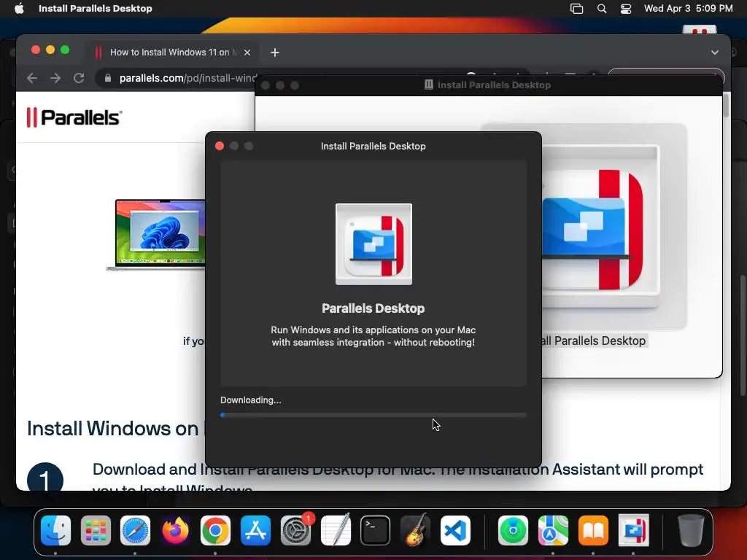Click the Downloading progress bar
This screenshot has height=560, width=747.
[x=373, y=415]
